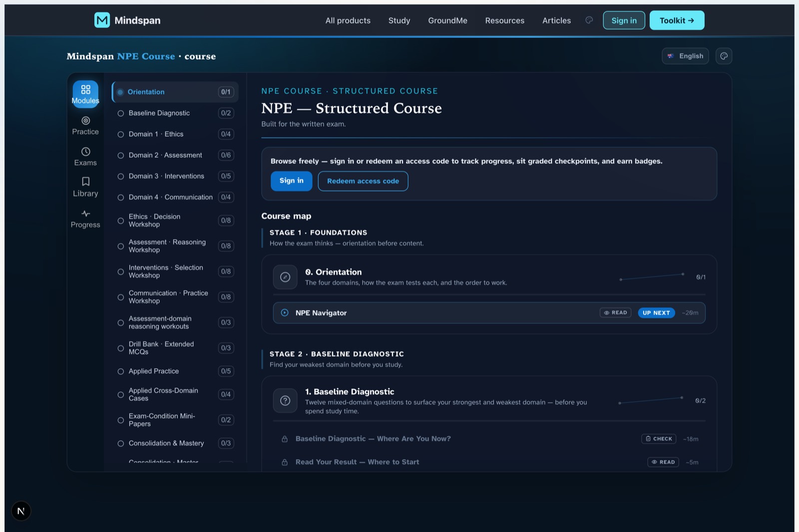Click Sign in button in banner

[291, 181]
